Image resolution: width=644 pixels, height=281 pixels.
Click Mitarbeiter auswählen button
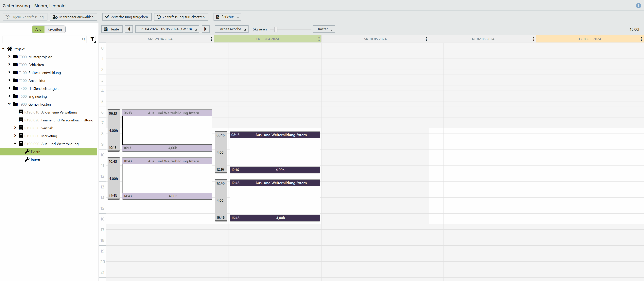[x=74, y=17]
